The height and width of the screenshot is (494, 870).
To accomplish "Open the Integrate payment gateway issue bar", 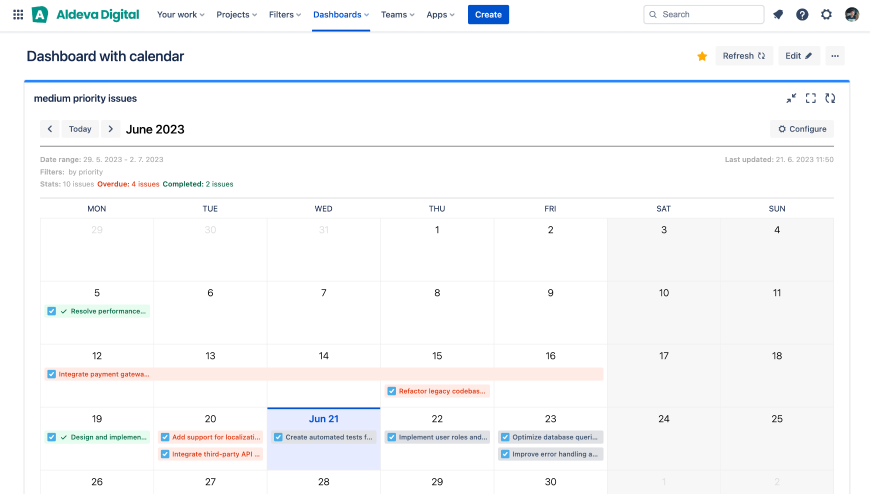I will tap(323, 374).
